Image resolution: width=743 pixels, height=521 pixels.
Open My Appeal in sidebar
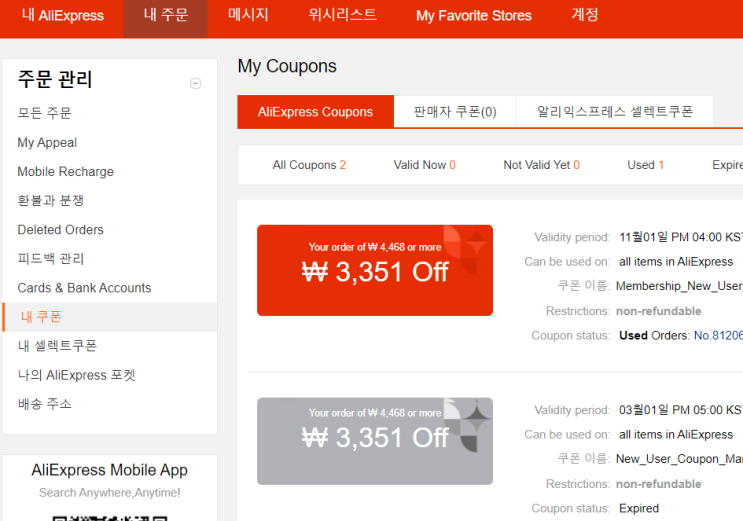[47, 143]
